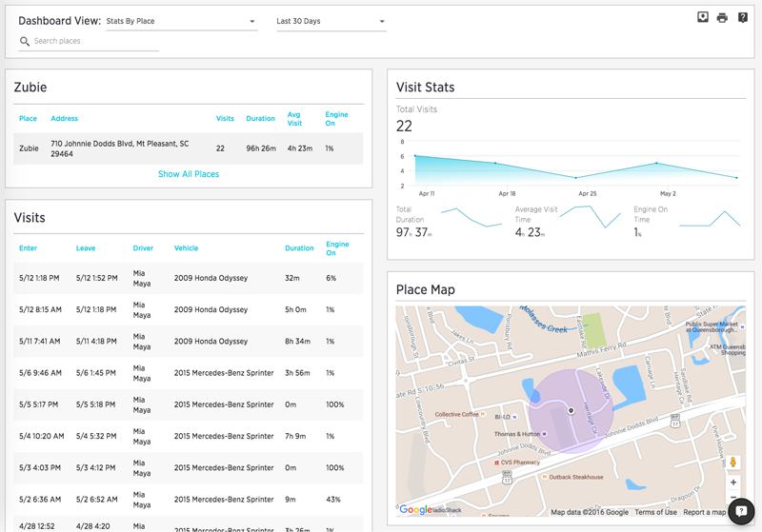
Task: Click the May 2 data point on chart
Action: click(656, 163)
